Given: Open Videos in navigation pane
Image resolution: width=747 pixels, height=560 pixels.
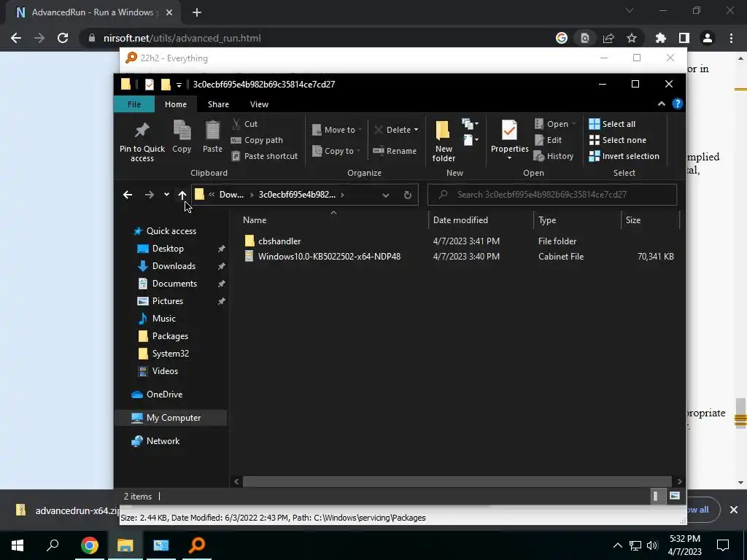Looking at the screenshot, I should coord(165,371).
